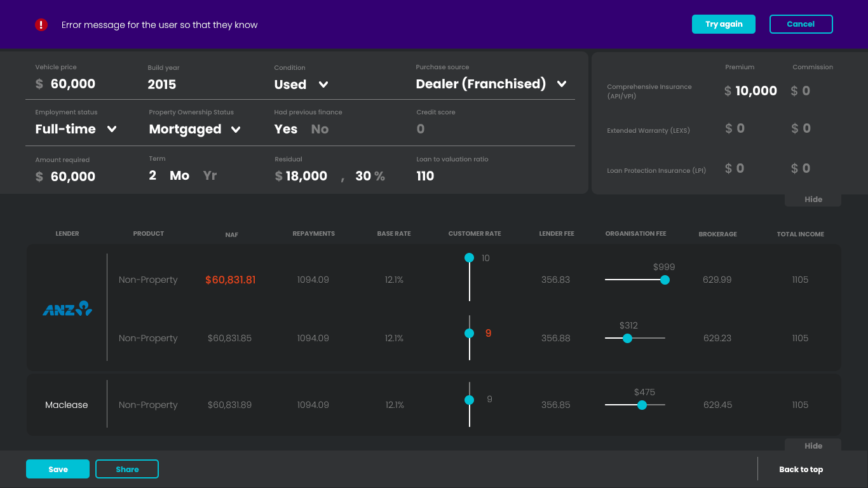Click the Back to top link
868x488 pixels.
coord(801,470)
